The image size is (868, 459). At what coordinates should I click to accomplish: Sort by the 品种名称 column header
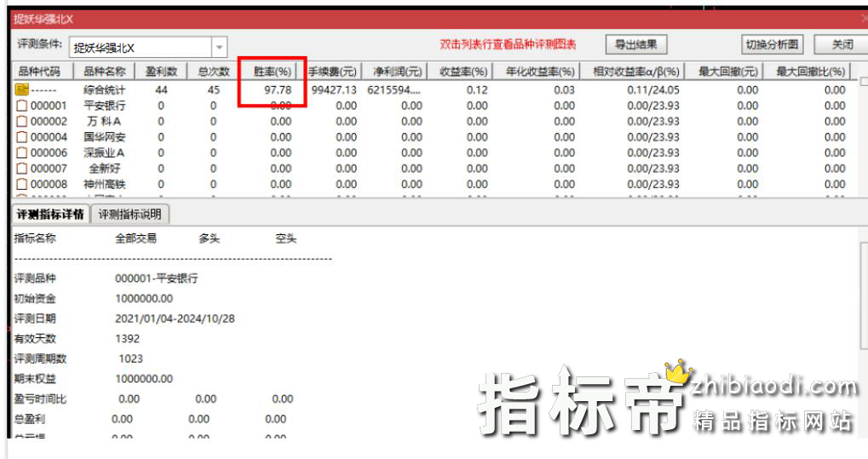tap(105, 72)
